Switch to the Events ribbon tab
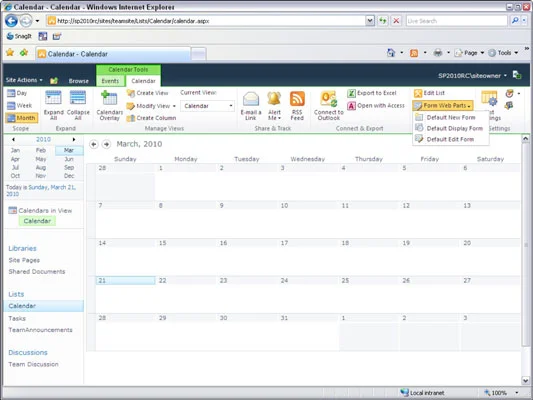 tap(110, 81)
